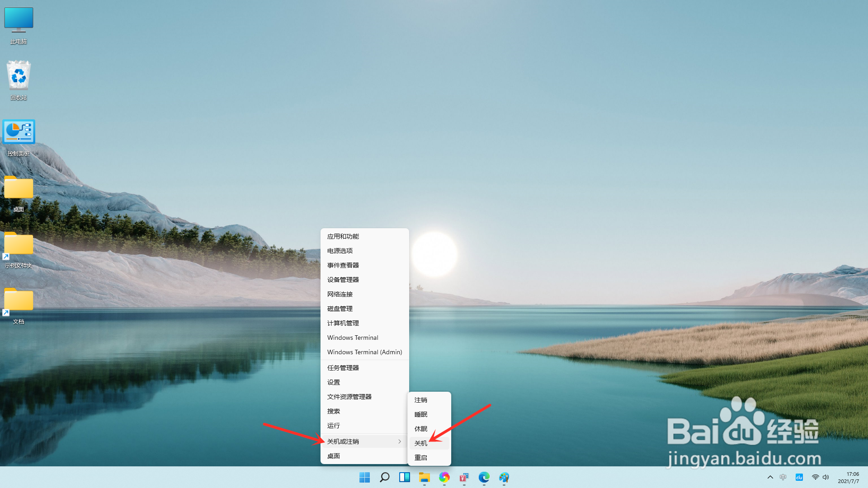The height and width of the screenshot is (488, 868).
Task: Open the Wi-Fi network tray icon
Action: [x=815, y=477]
